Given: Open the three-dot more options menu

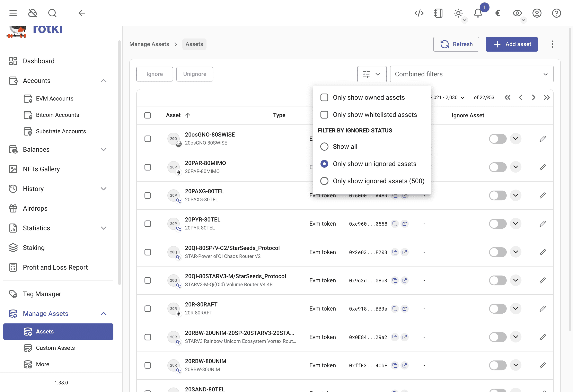Looking at the screenshot, I should (x=552, y=44).
